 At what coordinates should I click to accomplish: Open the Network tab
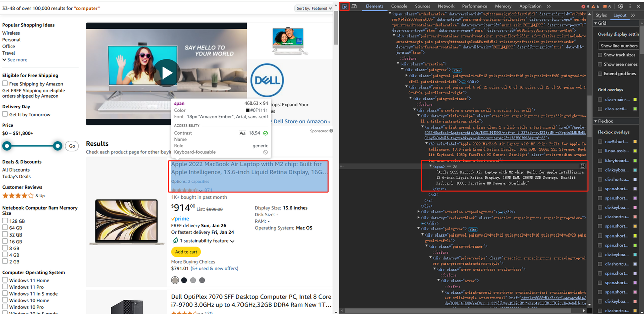click(446, 6)
